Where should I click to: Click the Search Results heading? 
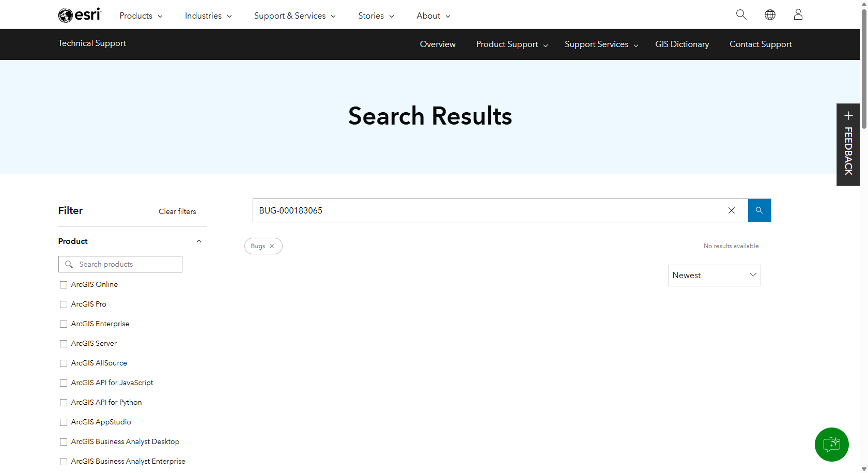(x=430, y=116)
